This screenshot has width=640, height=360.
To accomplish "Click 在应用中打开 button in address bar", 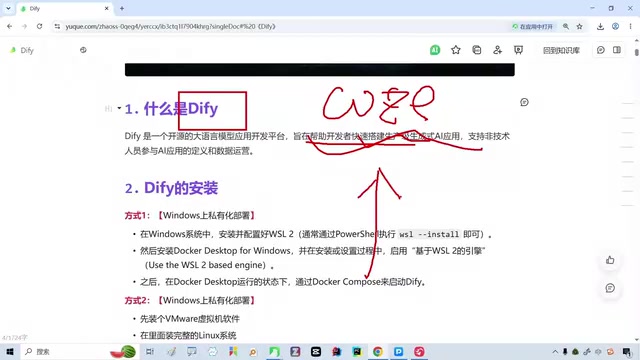I will (533, 27).
